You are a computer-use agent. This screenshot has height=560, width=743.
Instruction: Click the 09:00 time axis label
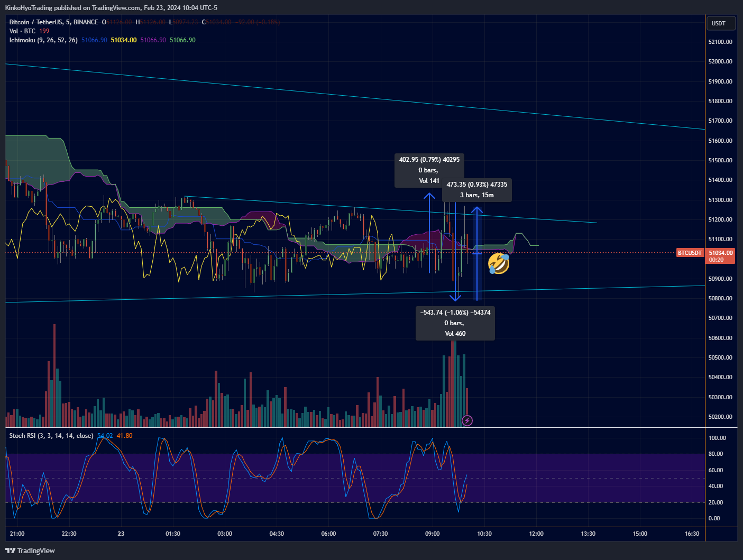pos(432,534)
